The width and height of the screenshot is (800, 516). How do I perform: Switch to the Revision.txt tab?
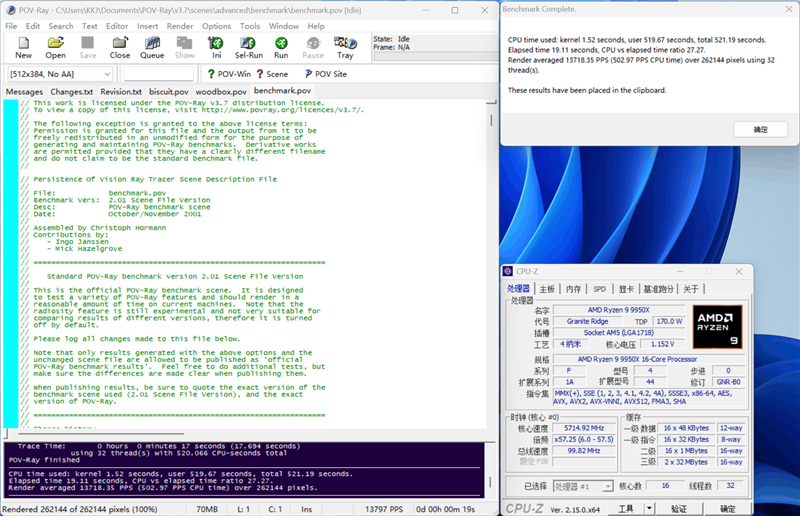click(x=120, y=92)
